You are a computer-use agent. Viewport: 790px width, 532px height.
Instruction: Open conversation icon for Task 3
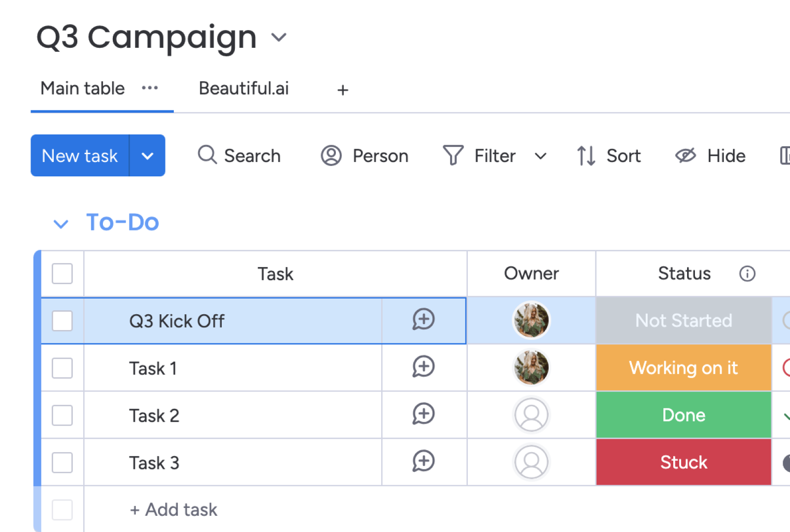[x=424, y=462]
